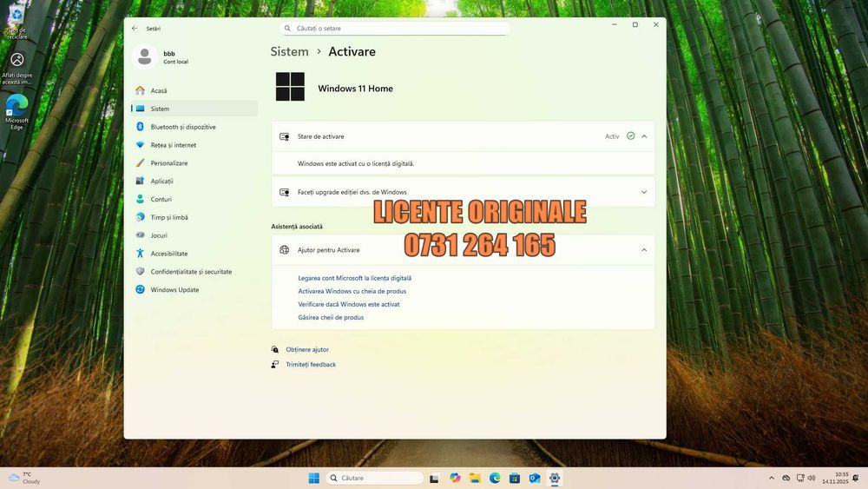
Task: Click the Activ checkmark status icon
Action: (630, 135)
